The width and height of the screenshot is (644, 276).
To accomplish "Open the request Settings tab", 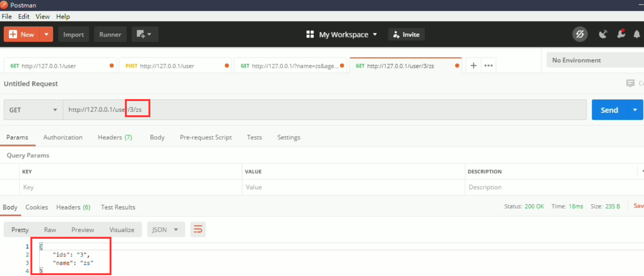I will click(289, 137).
